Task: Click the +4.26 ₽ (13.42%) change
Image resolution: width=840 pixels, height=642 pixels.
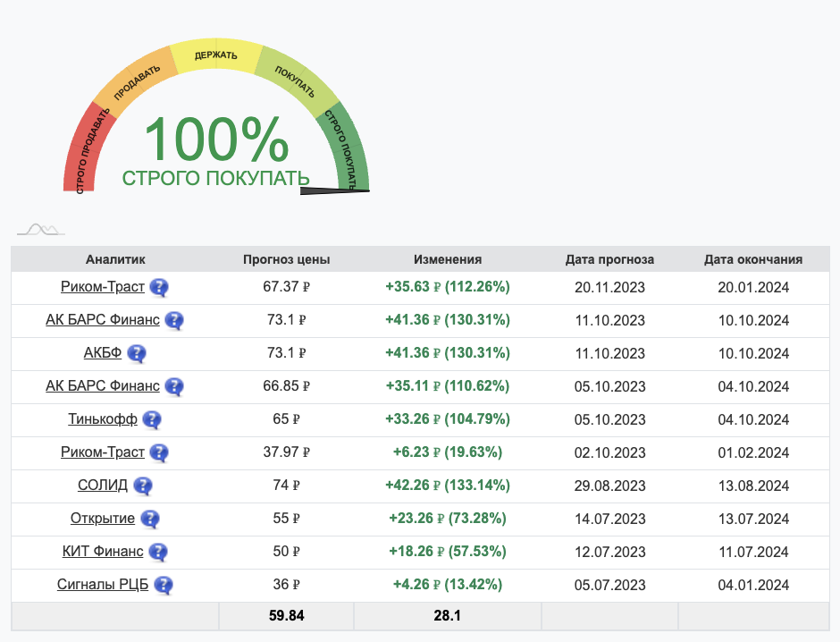Action: pos(448,584)
